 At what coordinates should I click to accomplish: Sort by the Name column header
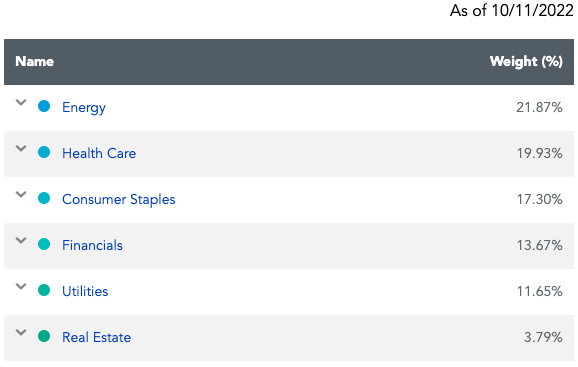click(35, 61)
